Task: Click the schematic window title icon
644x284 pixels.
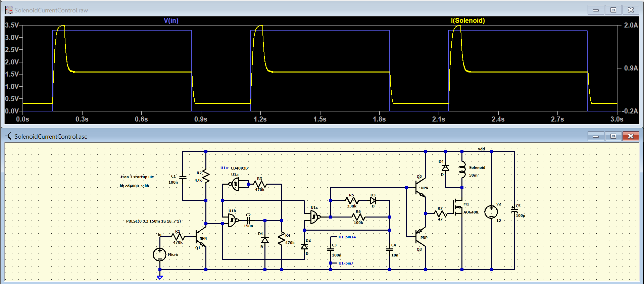Action: pyautogui.click(x=9, y=136)
